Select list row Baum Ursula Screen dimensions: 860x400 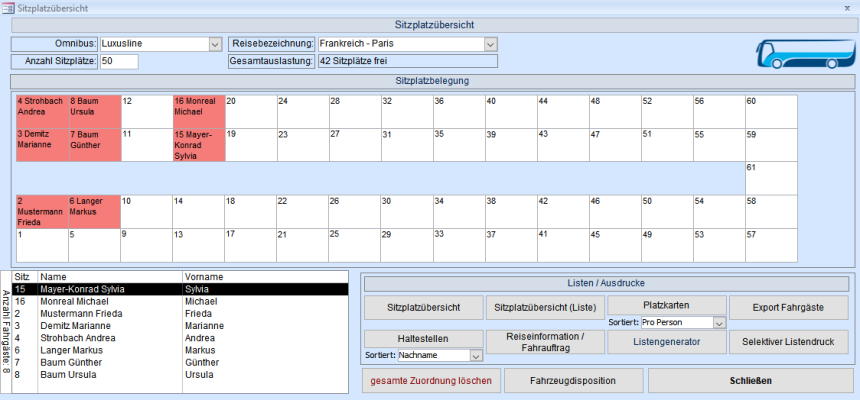click(180, 375)
